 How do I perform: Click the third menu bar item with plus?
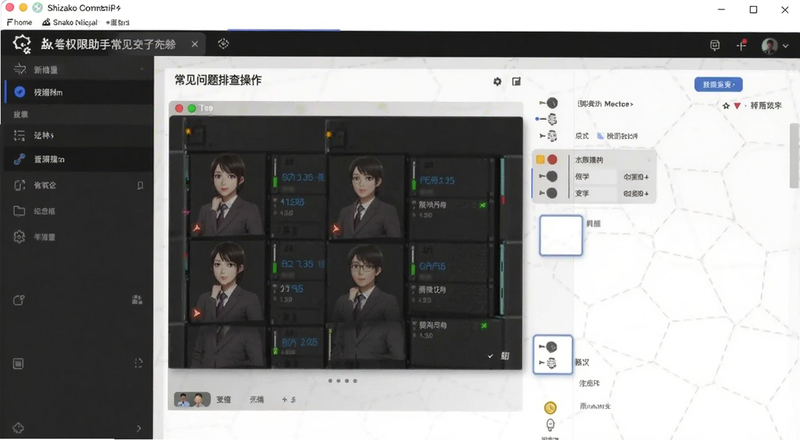[117, 22]
